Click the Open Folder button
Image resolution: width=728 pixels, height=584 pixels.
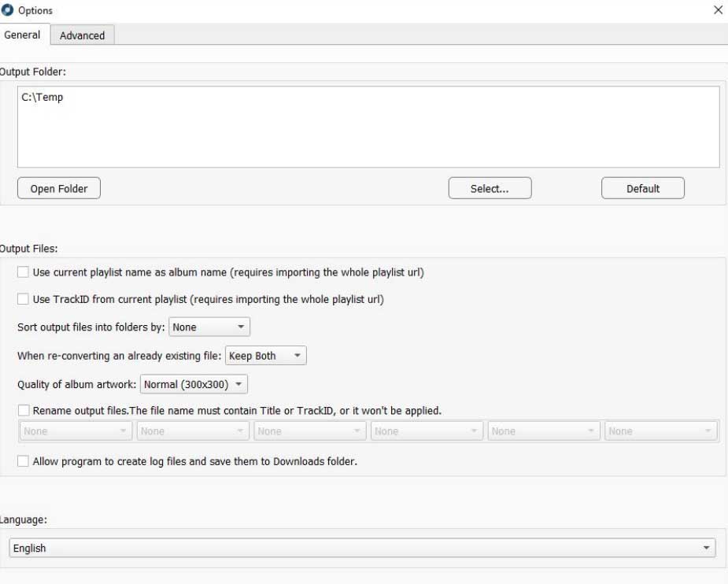(58, 189)
